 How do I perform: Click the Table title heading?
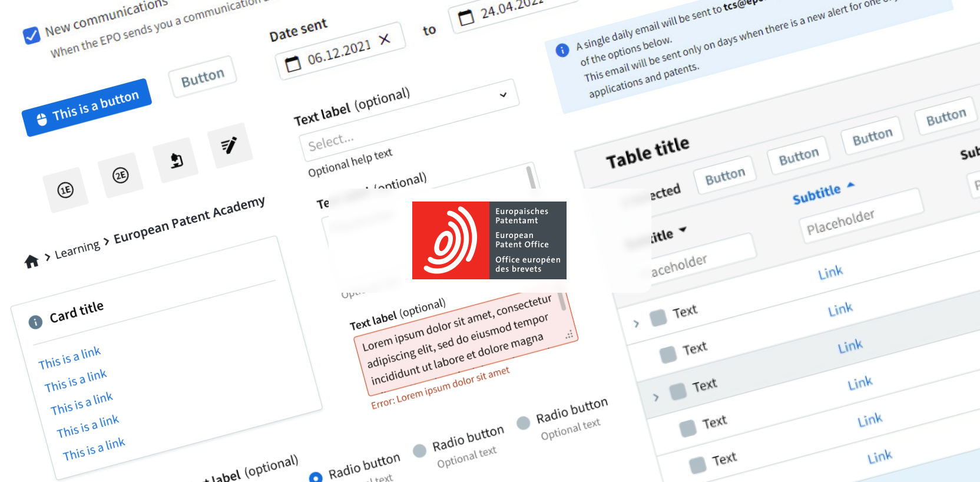(647, 153)
